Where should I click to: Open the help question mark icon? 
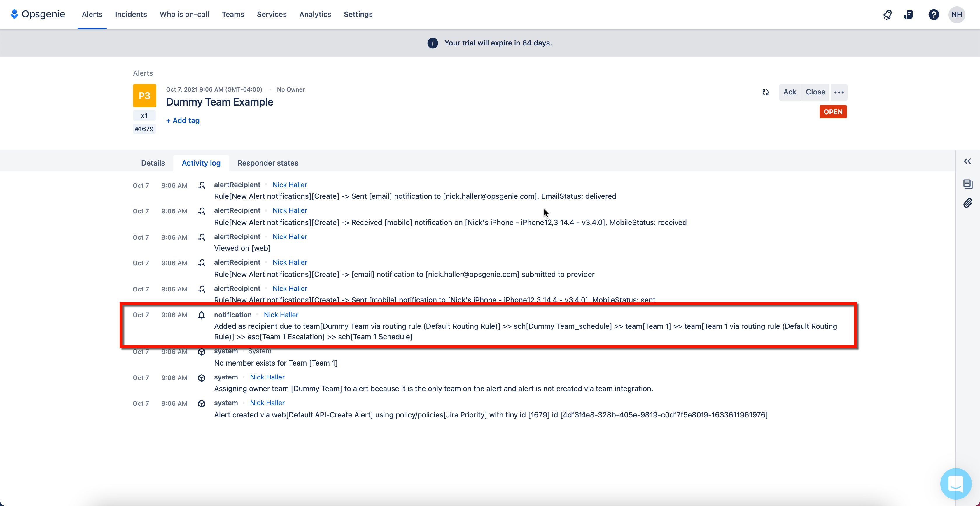click(x=934, y=15)
